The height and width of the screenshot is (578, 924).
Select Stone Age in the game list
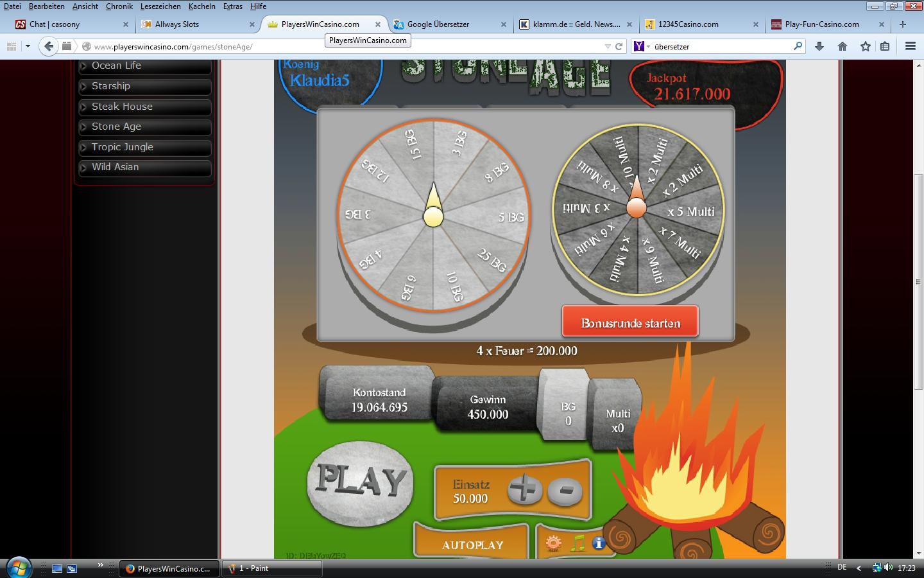click(144, 127)
